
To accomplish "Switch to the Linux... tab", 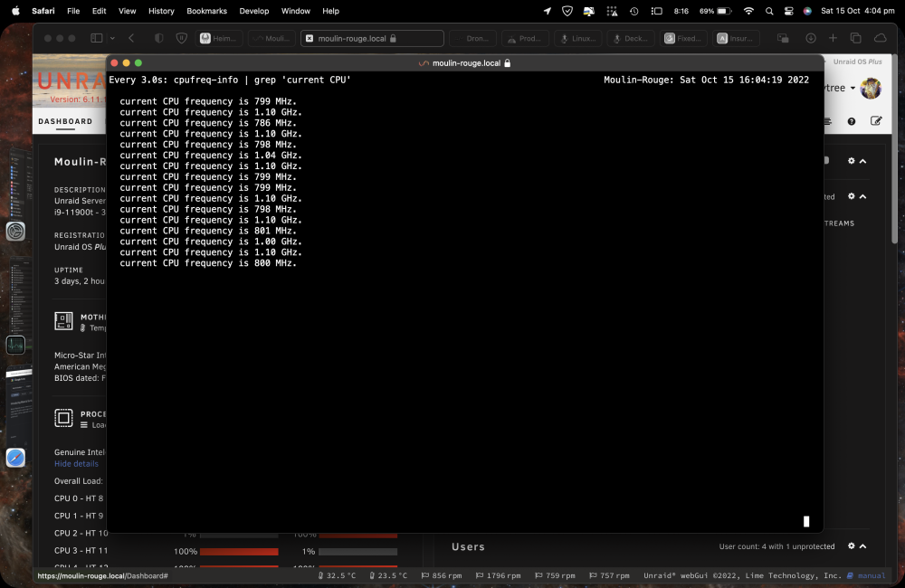I will (577, 38).
